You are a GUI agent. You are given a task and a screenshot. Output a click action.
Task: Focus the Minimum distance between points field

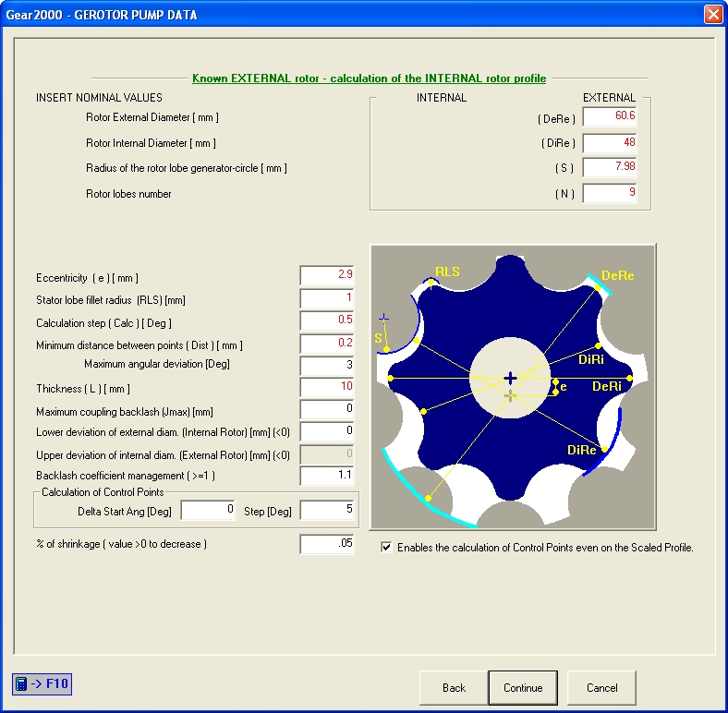tap(327, 344)
